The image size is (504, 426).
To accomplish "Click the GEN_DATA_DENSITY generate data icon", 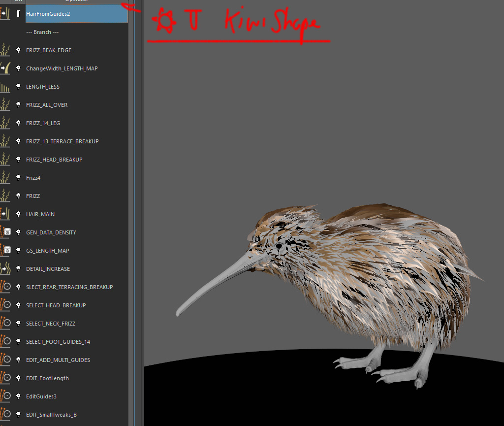I will [5, 232].
